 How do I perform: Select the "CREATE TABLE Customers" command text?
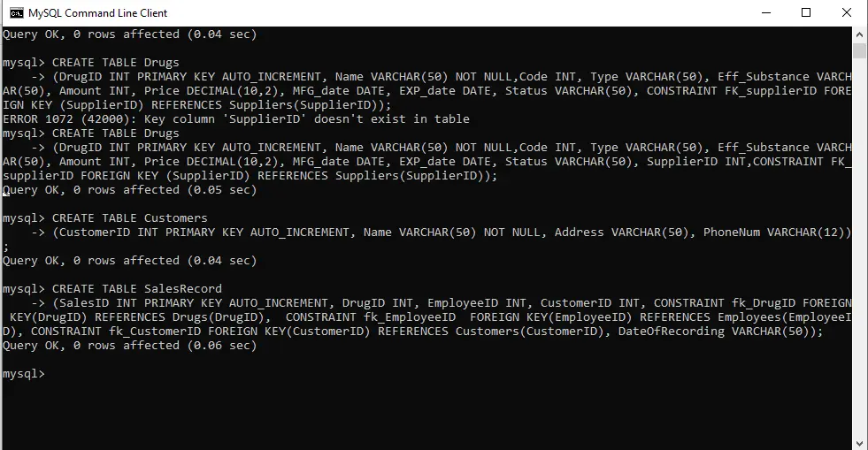(130, 218)
